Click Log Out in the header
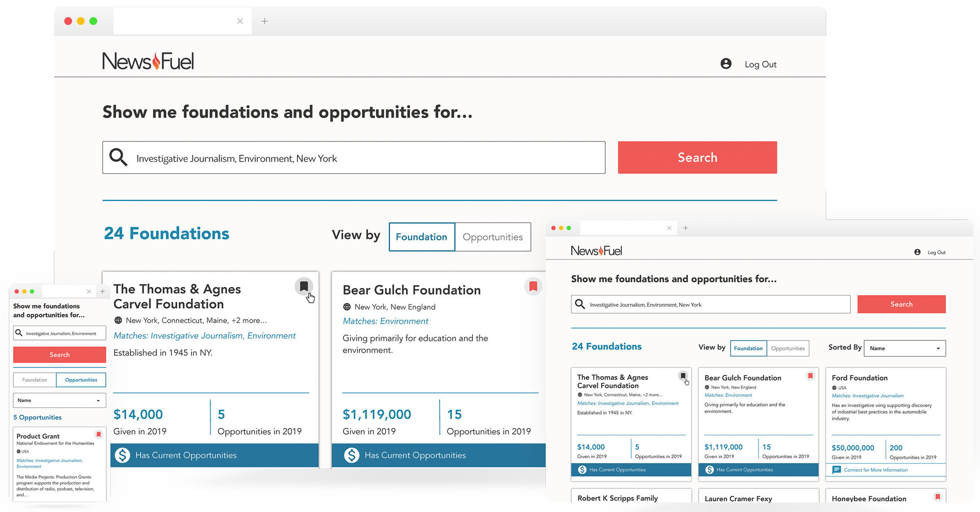The height and width of the screenshot is (512, 980). pos(760,64)
